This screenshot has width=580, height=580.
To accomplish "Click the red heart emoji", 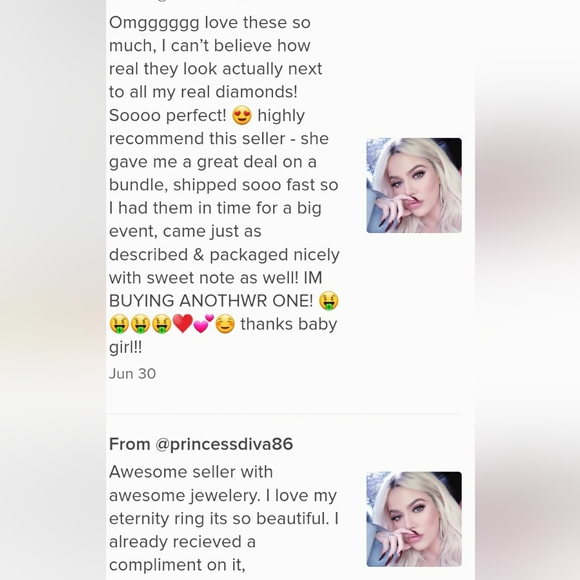I will (183, 323).
